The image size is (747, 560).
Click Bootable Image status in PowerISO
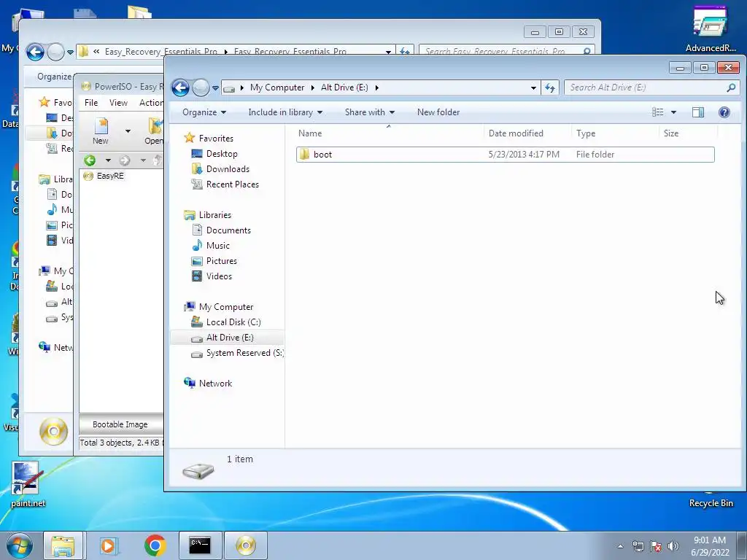pyautogui.click(x=120, y=425)
